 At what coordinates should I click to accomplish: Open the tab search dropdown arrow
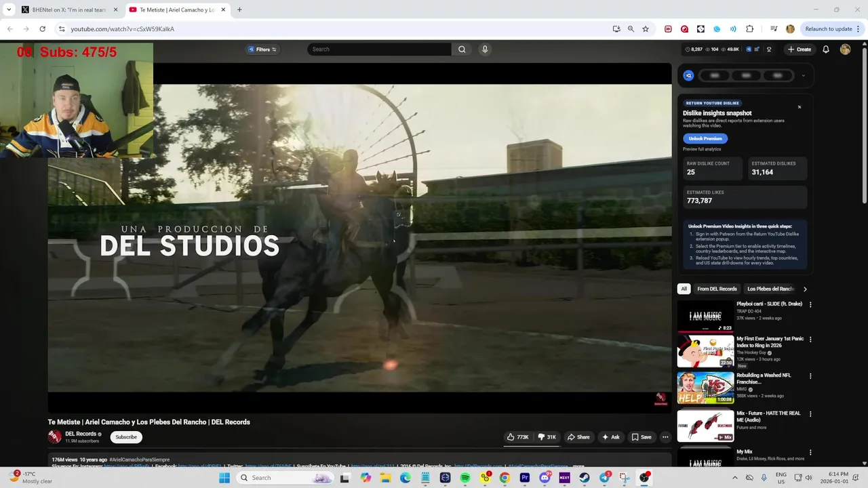tap(9, 9)
